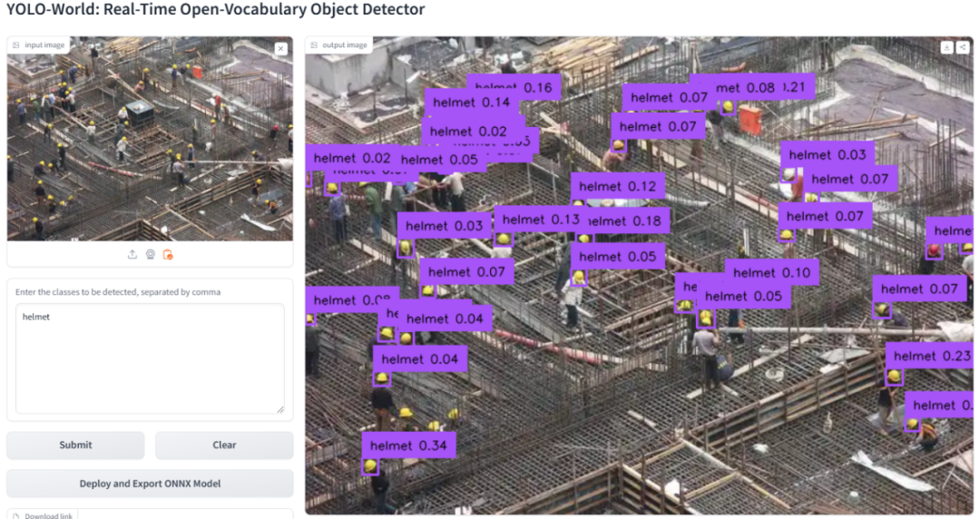Open the webcam capture icon

click(150, 254)
